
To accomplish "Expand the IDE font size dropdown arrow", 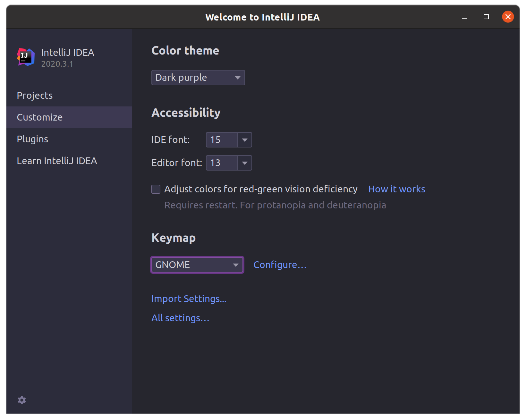I will coord(245,140).
